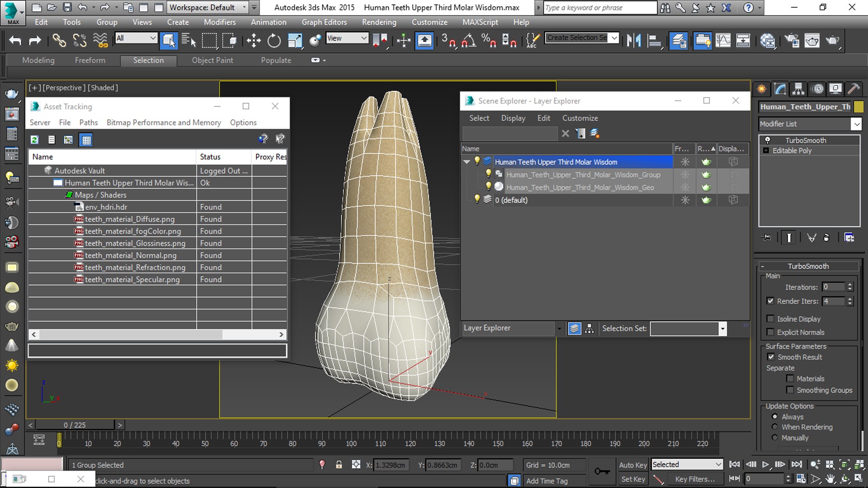Select the When Rendering update option
The height and width of the screenshot is (488, 868).
(775, 427)
